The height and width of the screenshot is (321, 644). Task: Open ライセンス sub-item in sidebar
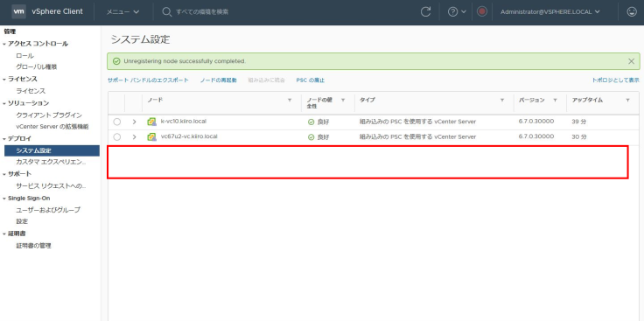coord(31,91)
